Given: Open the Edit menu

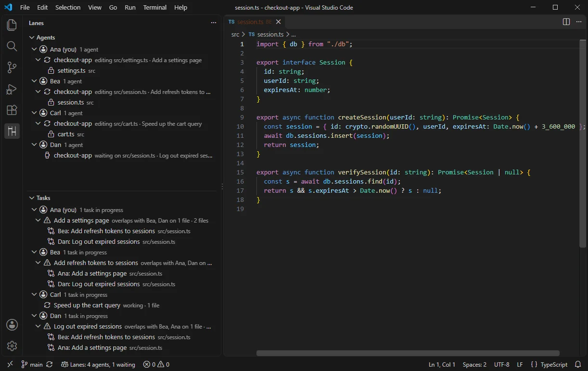Looking at the screenshot, I should 42,7.
